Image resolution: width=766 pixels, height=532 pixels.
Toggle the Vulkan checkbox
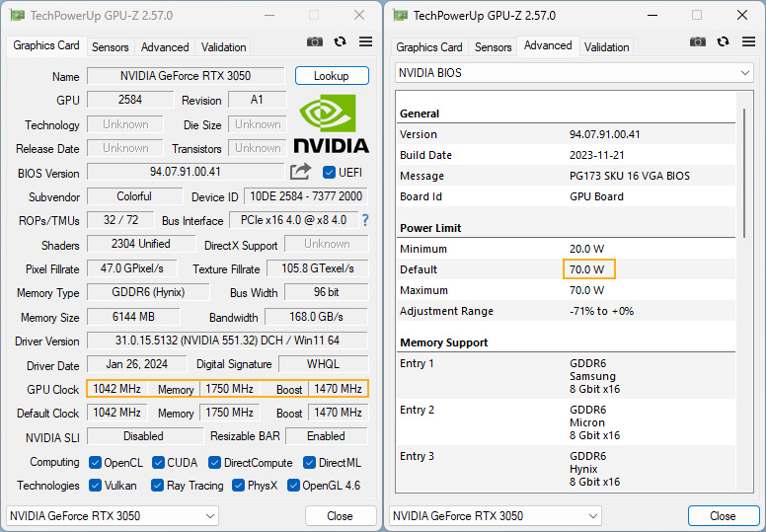(96, 485)
